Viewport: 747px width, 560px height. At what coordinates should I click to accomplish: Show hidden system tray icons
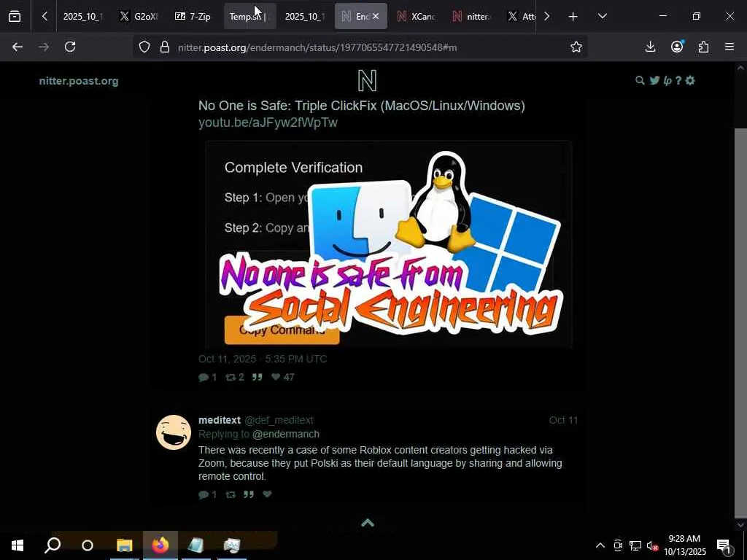tap(600, 545)
